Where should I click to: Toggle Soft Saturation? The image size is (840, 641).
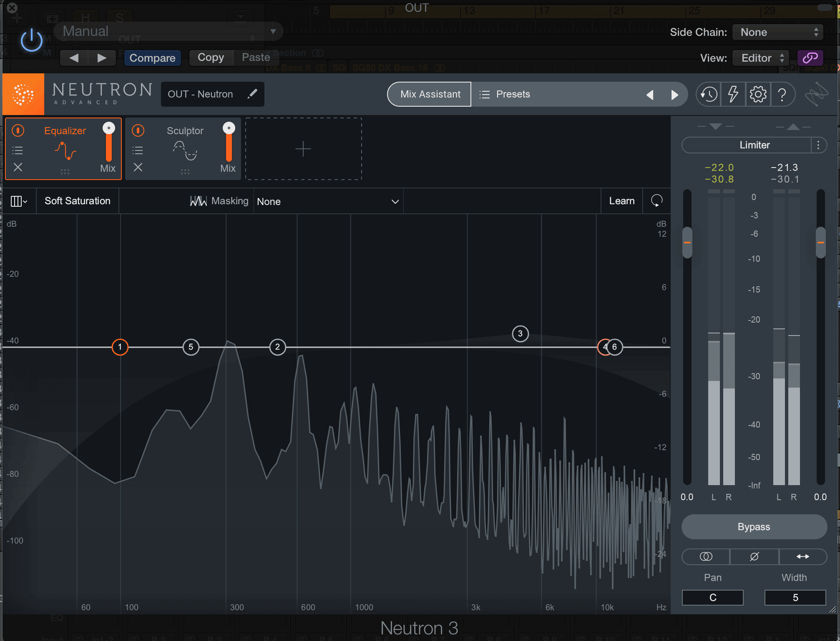pyautogui.click(x=78, y=201)
